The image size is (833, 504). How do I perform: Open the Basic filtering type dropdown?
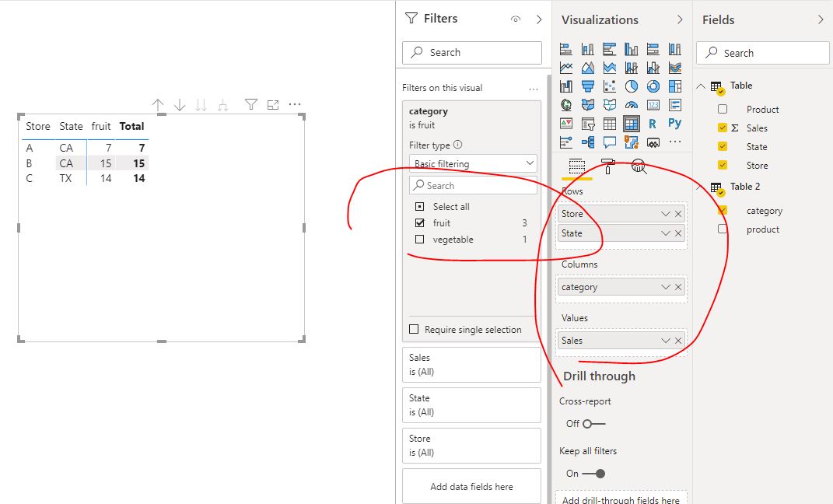(x=473, y=163)
